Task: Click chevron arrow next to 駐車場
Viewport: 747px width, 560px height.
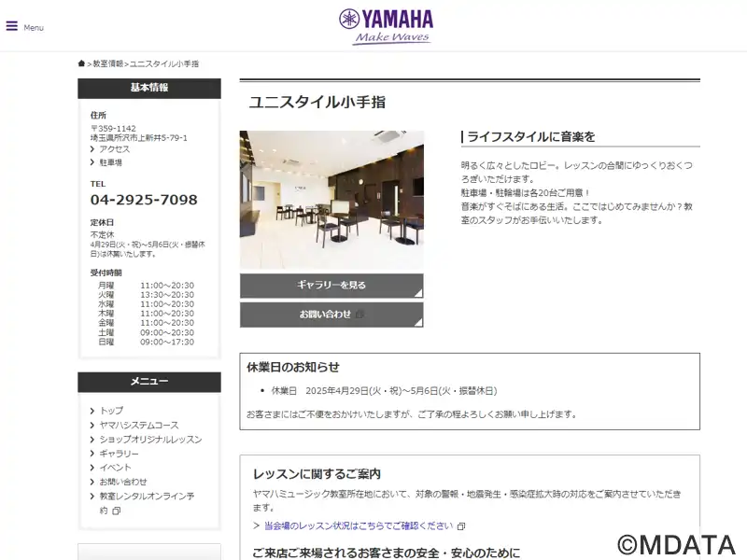Action: [92, 162]
